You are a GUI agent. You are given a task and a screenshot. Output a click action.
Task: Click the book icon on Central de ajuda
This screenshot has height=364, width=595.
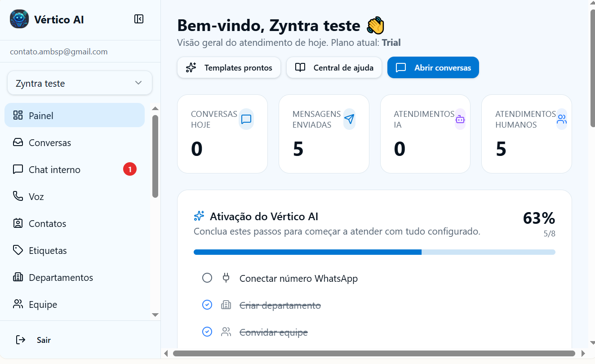pos(300,67)
